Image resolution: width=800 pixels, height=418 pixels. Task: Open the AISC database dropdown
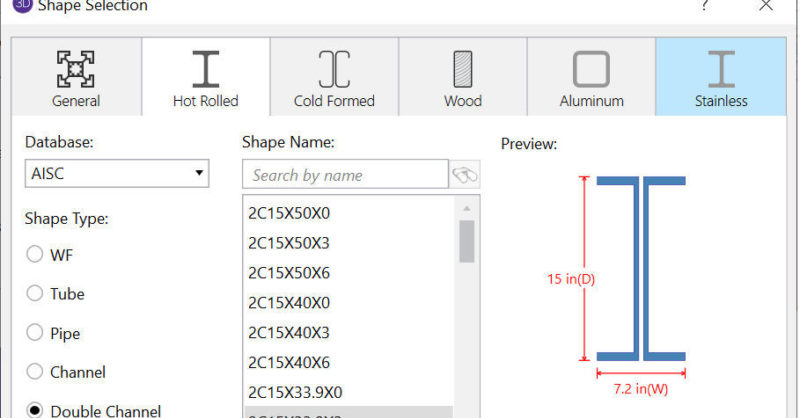pos(116,174)
